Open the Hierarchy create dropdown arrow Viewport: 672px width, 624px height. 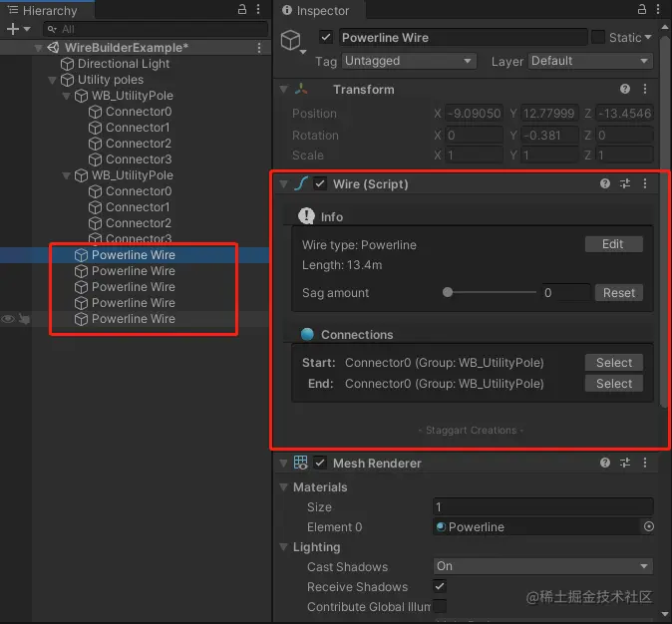[x=27, y=29]
